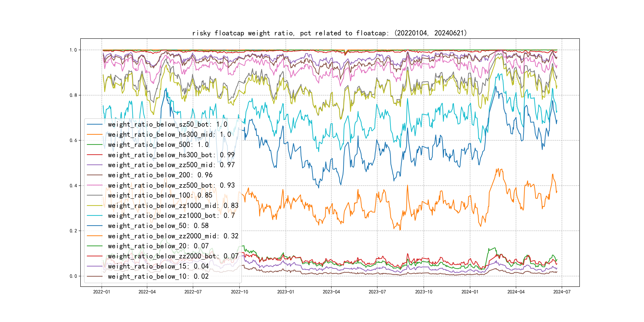
Task: Click legend entry weight_ratio_below_50
Action: (x=158, y=226)
